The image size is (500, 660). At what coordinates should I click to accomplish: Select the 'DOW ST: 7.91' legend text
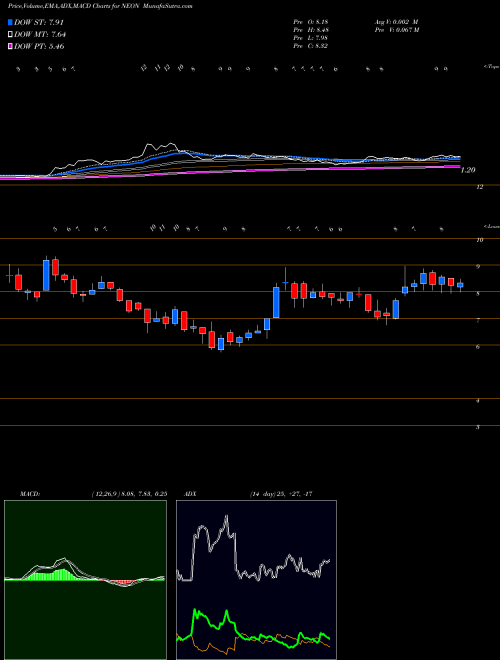[x=39, y=22]
